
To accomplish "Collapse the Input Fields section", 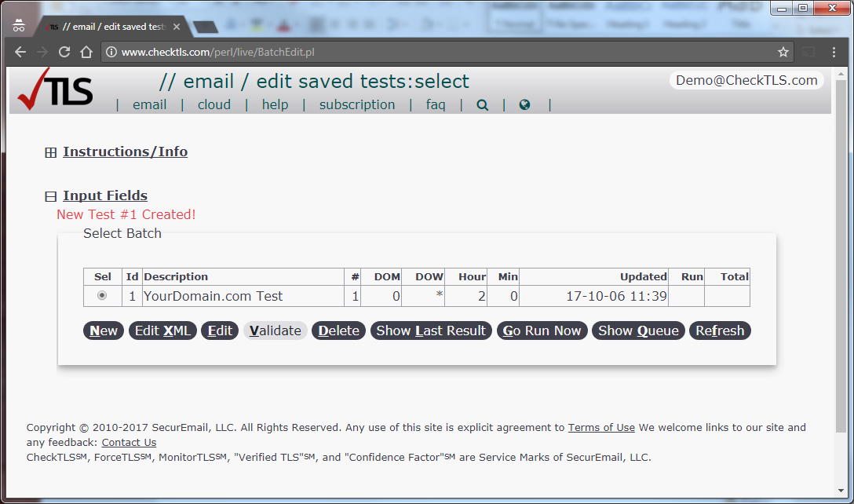I will click(51, 196).
